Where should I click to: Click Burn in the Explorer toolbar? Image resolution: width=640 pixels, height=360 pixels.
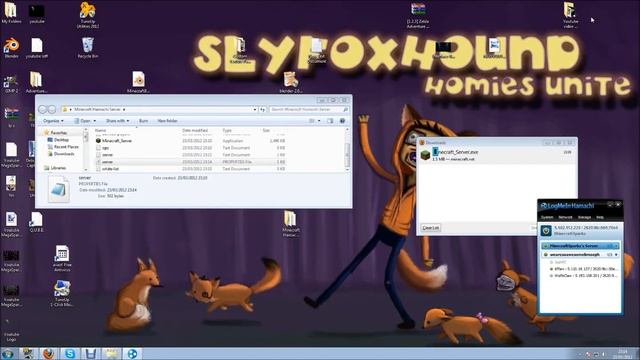tap(144, 121)
